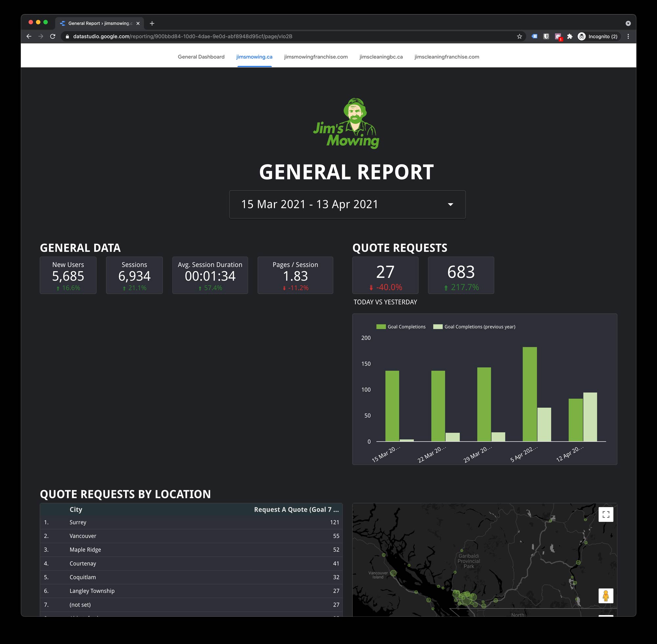
Task: Open a new browser tab
Action: (x=152, y=23)
